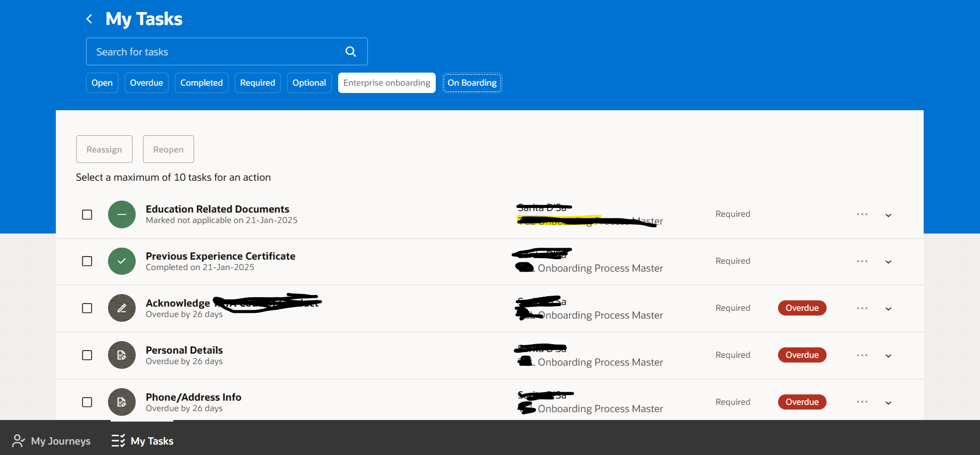980x455 pixels.
Task: Click the Reassign button
Action: pyautogui.click(x=104, y=149)
